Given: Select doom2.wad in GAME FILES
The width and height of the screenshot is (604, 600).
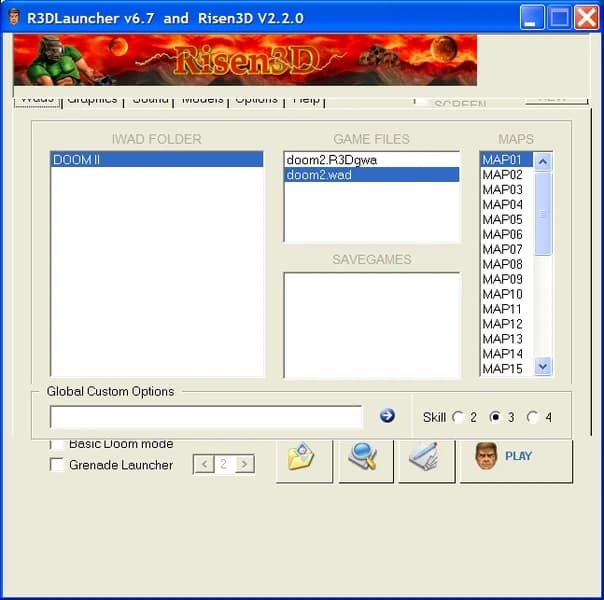Looking at the screenshot, I should (x=371, y=175).
